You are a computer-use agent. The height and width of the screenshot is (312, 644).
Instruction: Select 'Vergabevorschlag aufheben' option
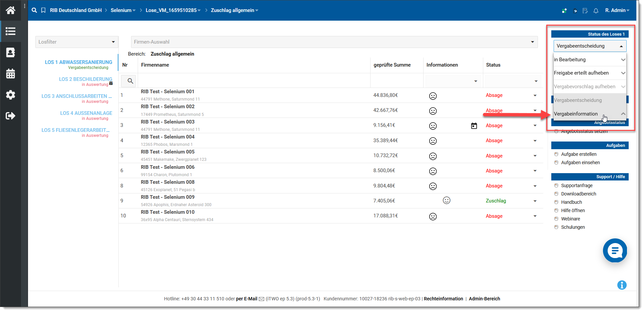(x=590, y=87)
